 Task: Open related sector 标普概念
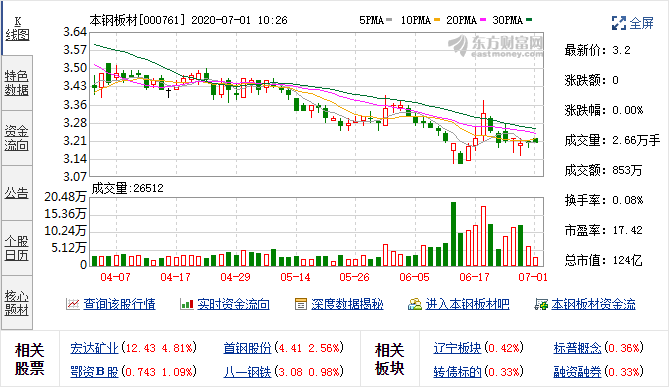click(578, 348)
